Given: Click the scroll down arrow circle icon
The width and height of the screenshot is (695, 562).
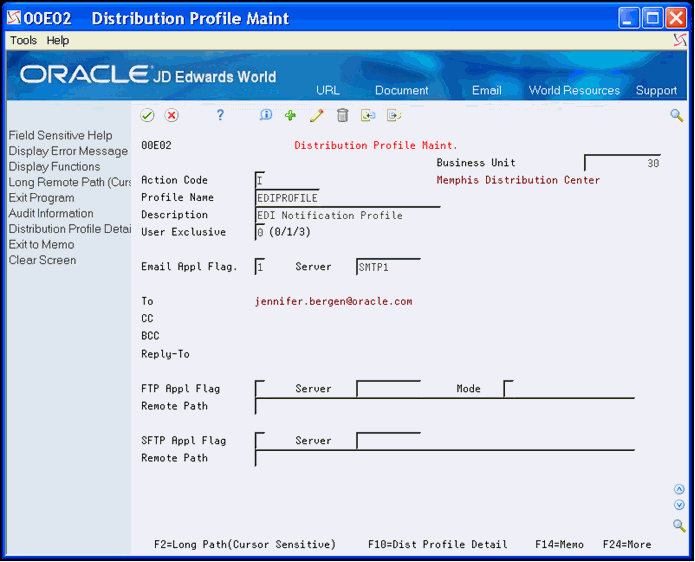Looking at the screenshot, I should pos(679,505).
